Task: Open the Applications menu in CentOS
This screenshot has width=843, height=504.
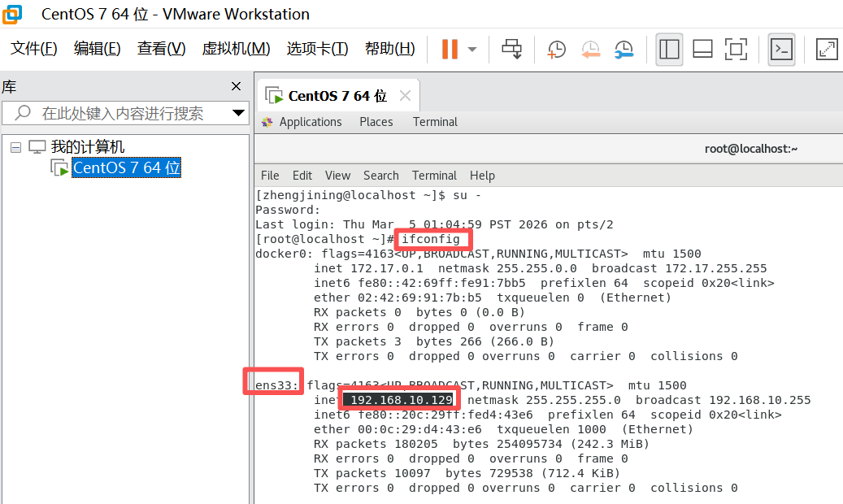Action: tap(310, 122)
